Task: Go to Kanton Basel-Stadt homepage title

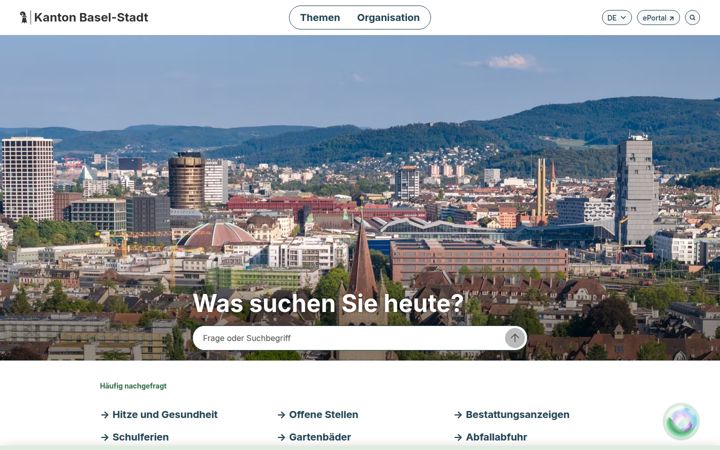Action: pos(91,17)
